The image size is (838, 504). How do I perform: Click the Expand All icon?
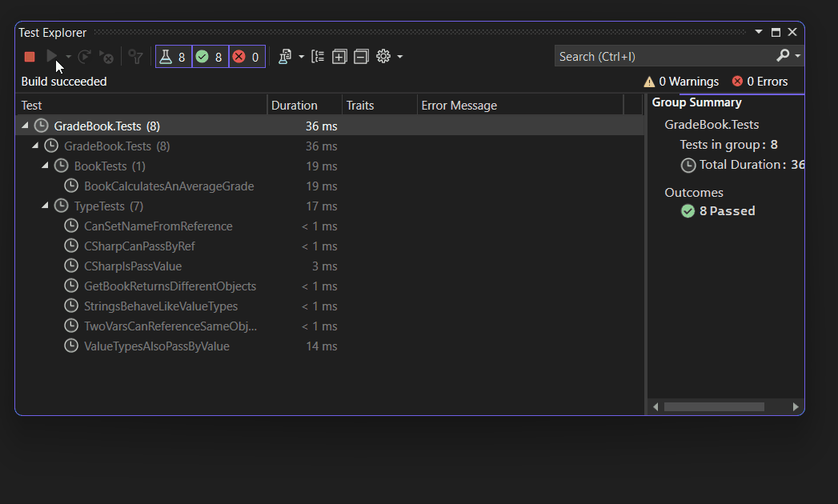click(x=339, y=57)
